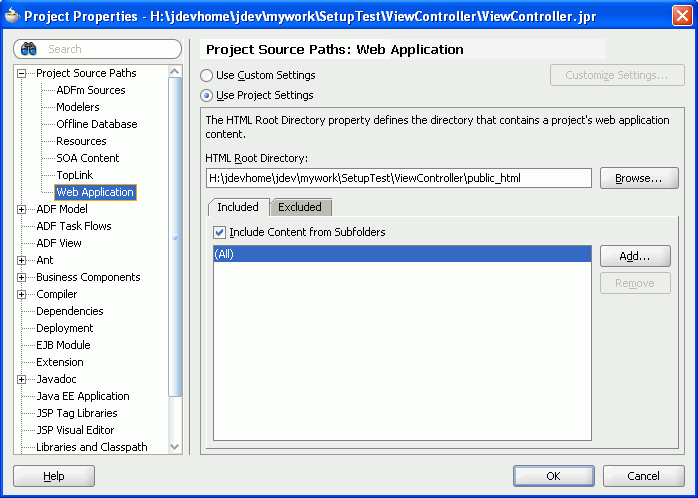Screen dimensions: 698x498
Task: Select Javadoc tree item
Action: [56, 379]
